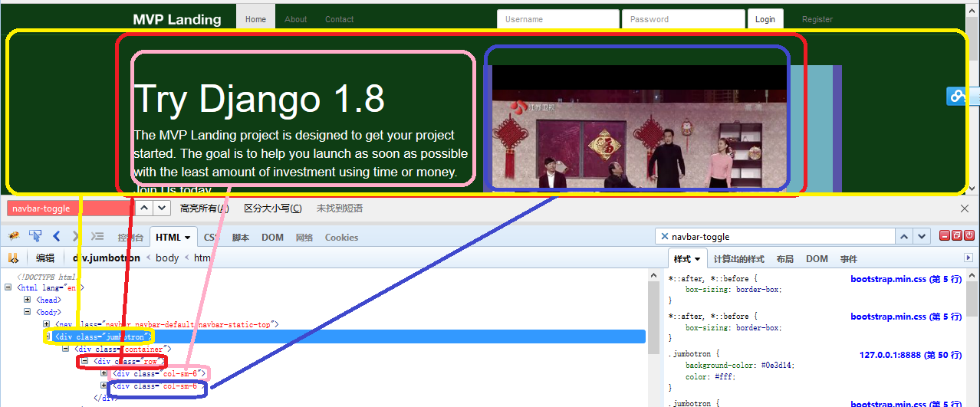Image resolution: width=980 pixels, height=407 pixels.
Task: Open first bootstrap.min.css source link
Action: 906,279
